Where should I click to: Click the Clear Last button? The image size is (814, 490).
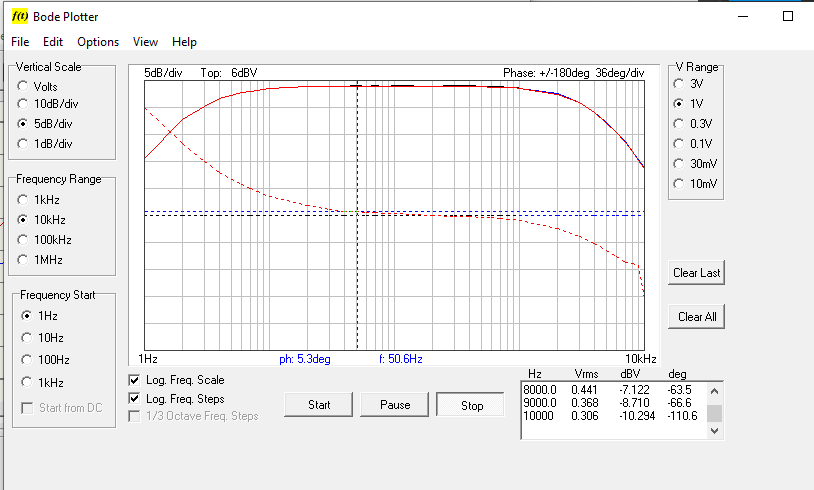point(697,273)
